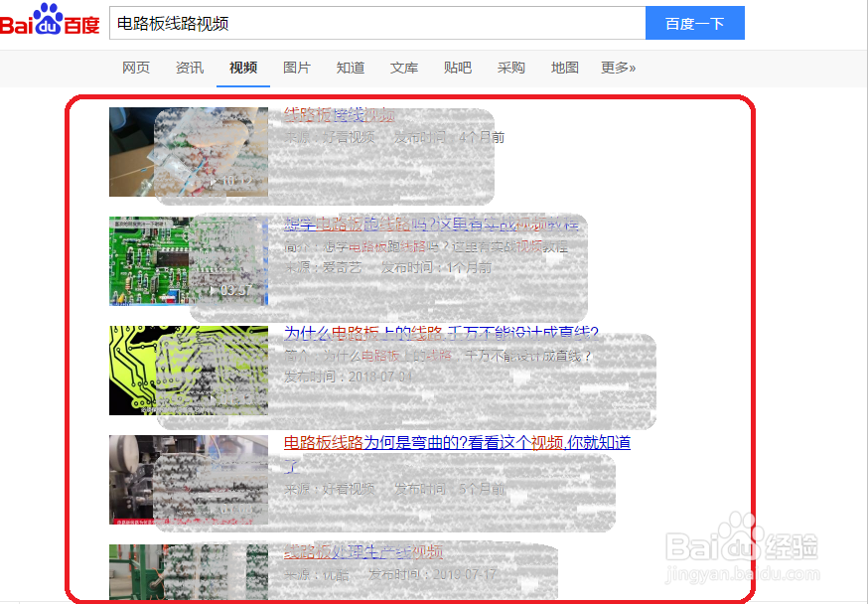Screen dimensions: 868x604
Task: Click the 百度一下 search button
Action: click(x=695, y=23)
